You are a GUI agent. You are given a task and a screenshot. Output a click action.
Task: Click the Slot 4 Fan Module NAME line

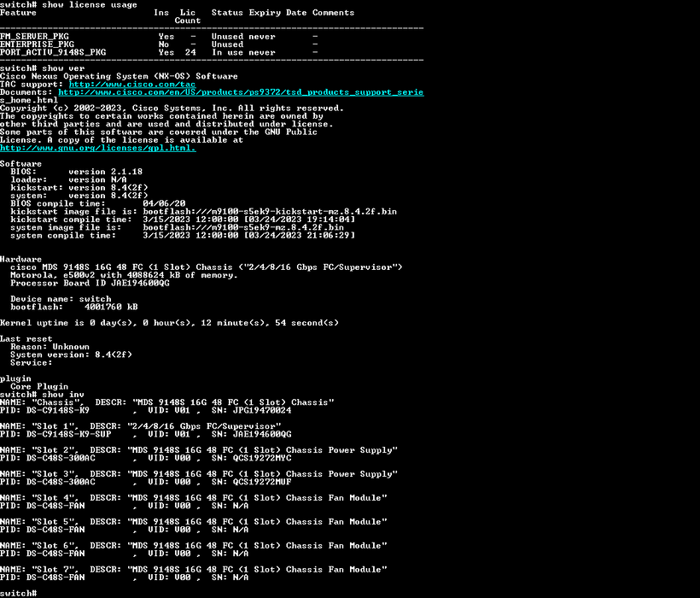point(193,498)
